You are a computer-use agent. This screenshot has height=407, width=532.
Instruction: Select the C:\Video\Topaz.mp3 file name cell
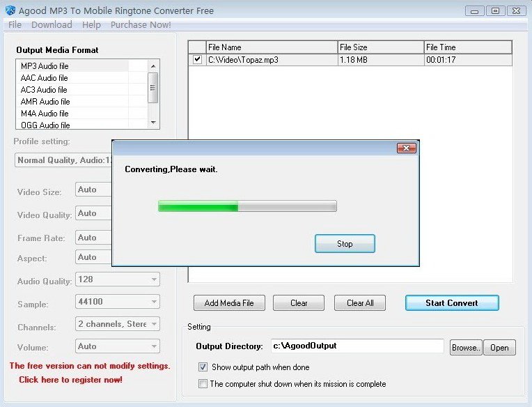click(272, 60)
